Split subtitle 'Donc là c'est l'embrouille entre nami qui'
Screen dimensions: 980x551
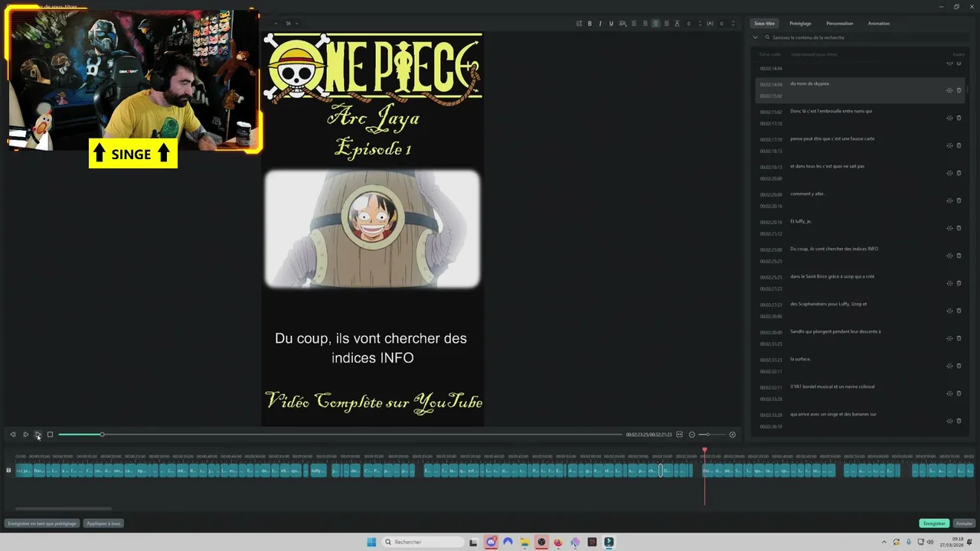(x=949, y=118)
